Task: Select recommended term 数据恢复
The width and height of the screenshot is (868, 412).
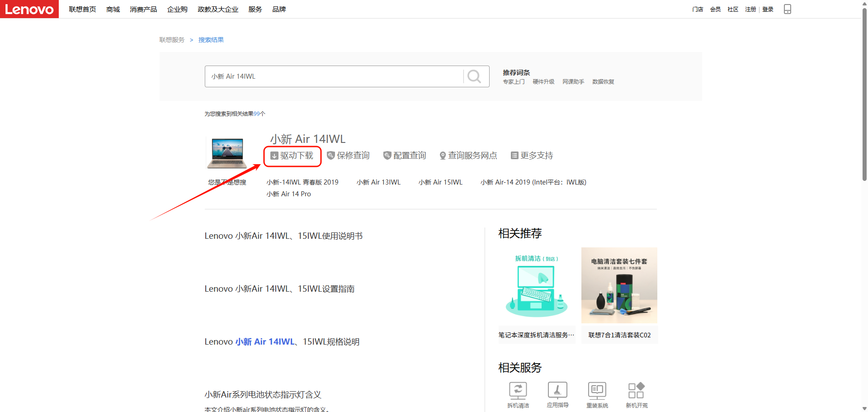Action: (603, 82)
